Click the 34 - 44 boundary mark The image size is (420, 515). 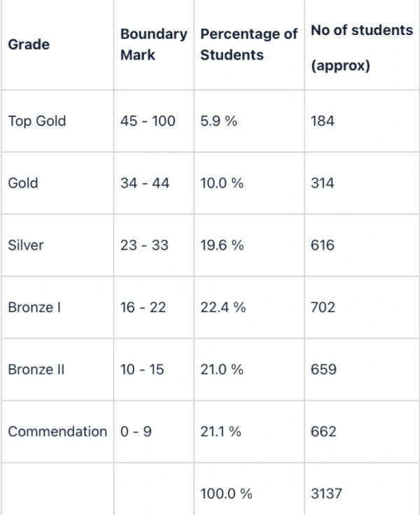click(145, 183)
